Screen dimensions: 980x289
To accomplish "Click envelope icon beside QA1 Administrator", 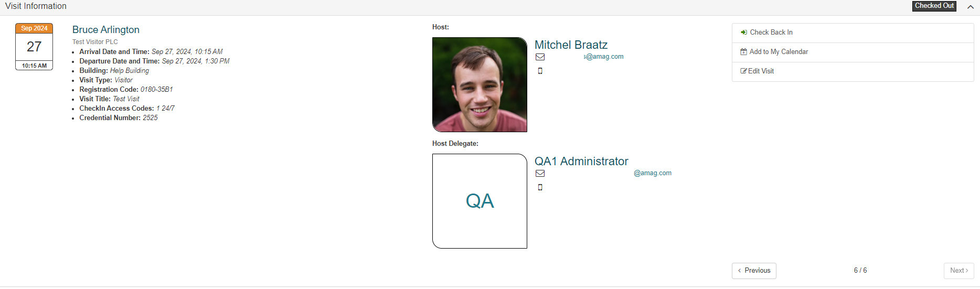I will click(x=540, y=174).
